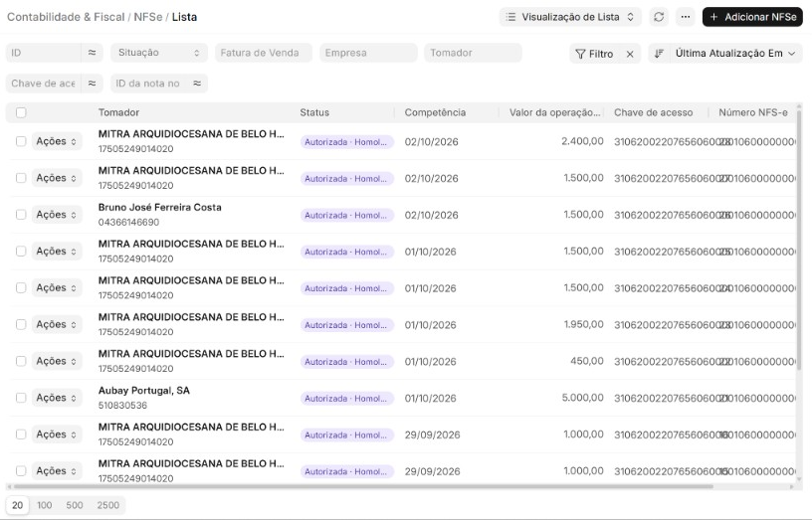Viewport: 812px width, 520px height.
Task: Open Ações menu for Aubay Portugal, SA
Action: click(57, 398)
